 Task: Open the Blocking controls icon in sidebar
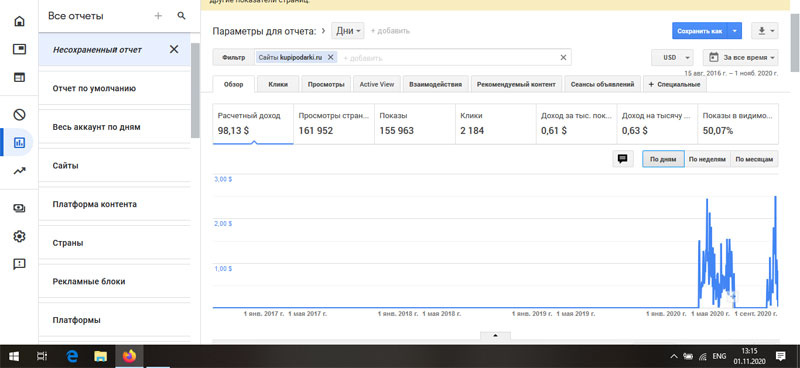pos(19,115)
